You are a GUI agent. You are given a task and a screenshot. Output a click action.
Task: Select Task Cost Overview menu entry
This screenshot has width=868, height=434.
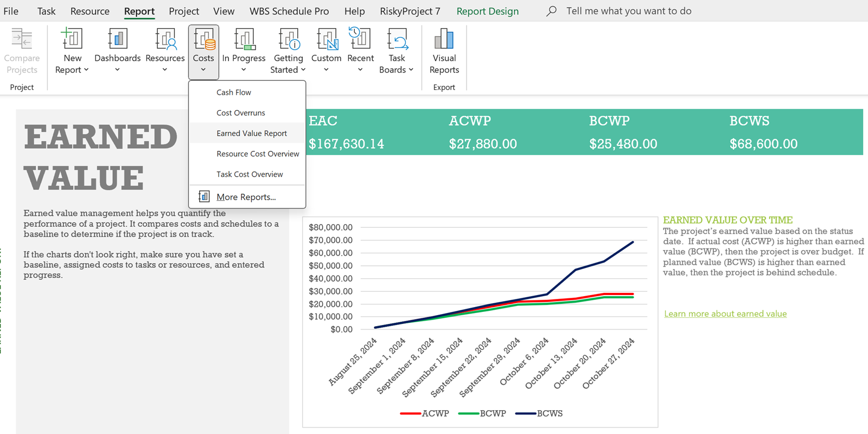coord(250,174)
